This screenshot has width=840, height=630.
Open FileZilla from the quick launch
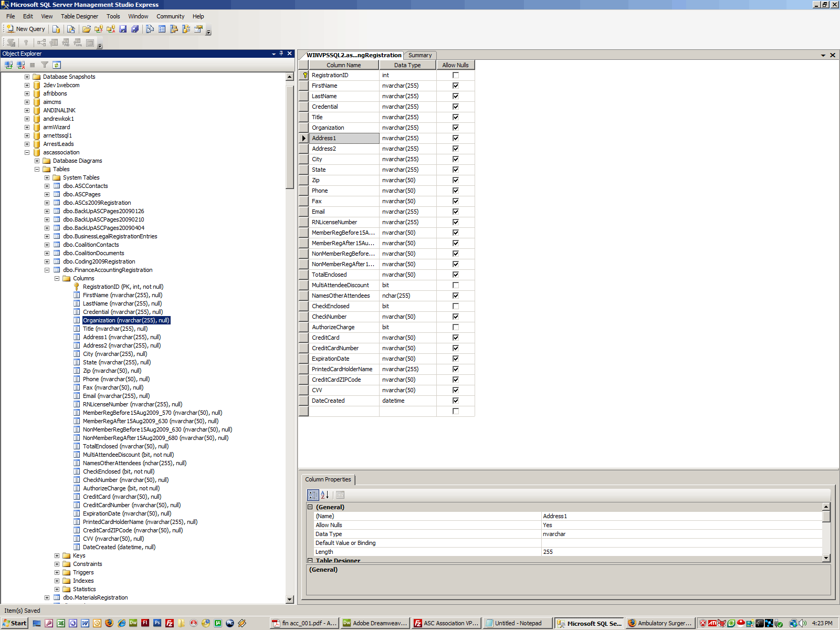pos(170,623)
